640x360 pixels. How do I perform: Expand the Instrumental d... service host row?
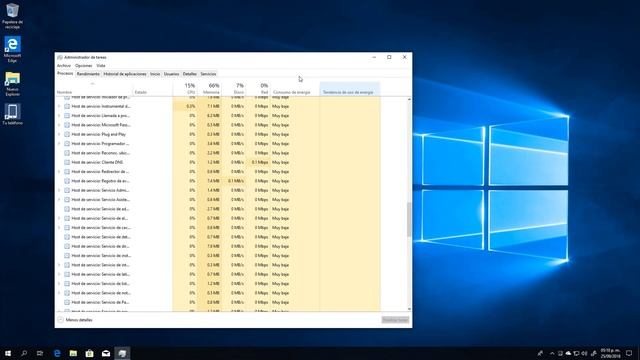(x=59, y=106)
